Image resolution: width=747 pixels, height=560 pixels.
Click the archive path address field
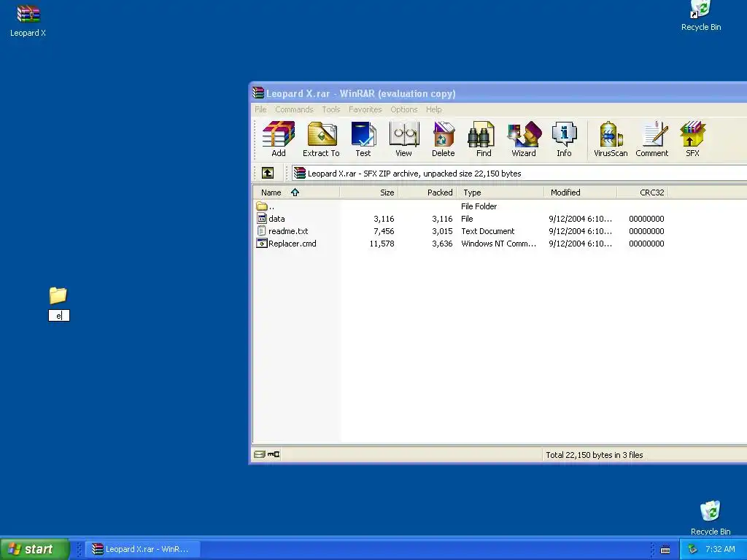coord(519,174)
